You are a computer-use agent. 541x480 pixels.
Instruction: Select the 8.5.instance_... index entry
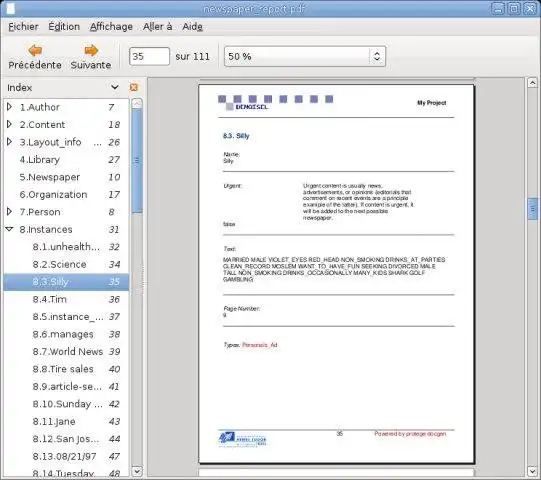pos(66,316)
